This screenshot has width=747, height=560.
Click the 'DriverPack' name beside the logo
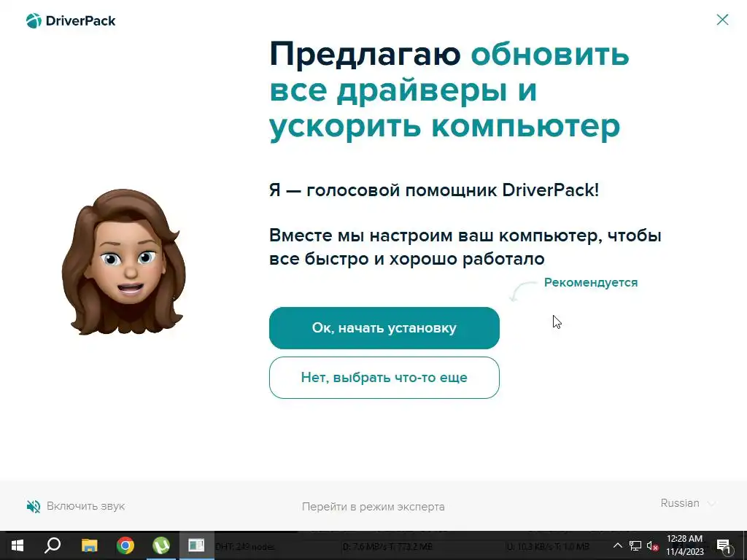point(80,20)
